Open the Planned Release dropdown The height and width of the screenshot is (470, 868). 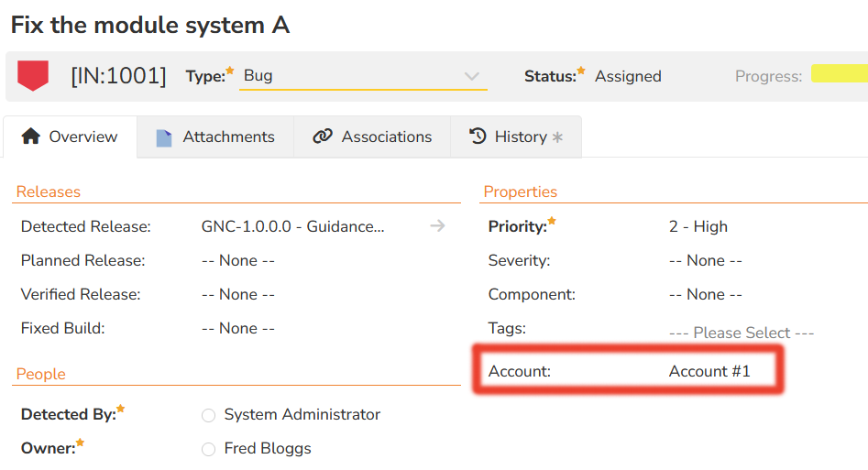[238, 261]
